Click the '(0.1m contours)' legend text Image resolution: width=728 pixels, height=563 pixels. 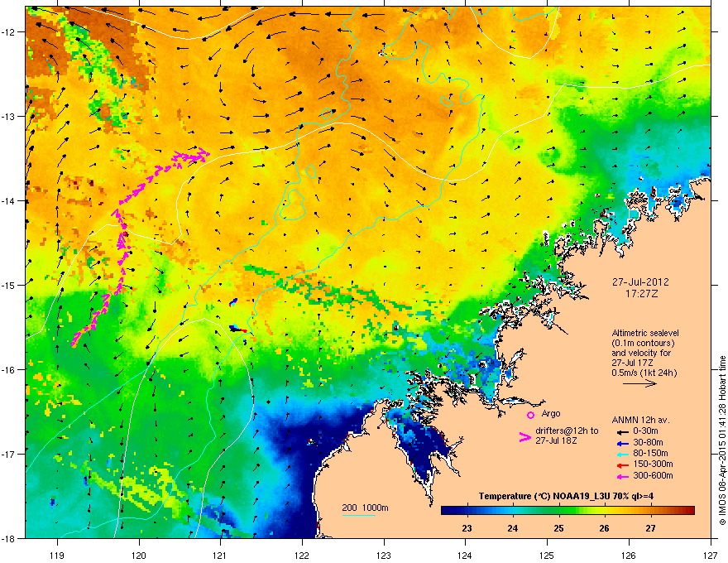[x=643, y=344]
